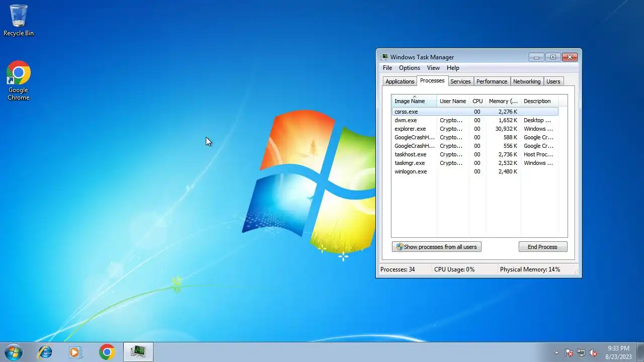Sort by CPU column header

pyautogui.click(x=477, y=101)
